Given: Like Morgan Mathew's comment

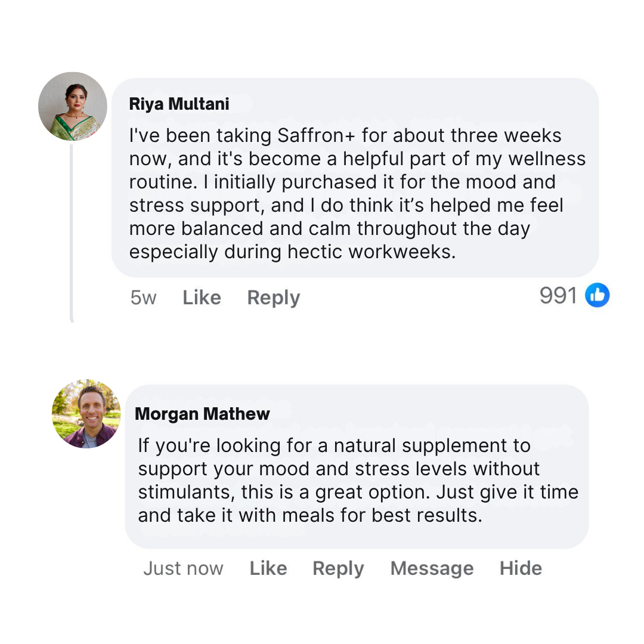Looking at the screenshot, I should pyautogui.click(x=268, y=568).
